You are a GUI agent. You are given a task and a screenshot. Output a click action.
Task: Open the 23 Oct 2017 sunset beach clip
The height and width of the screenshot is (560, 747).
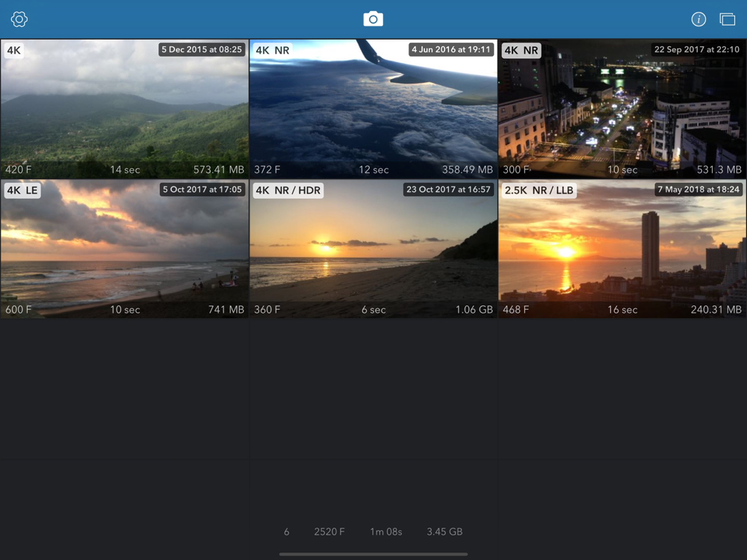373,249
